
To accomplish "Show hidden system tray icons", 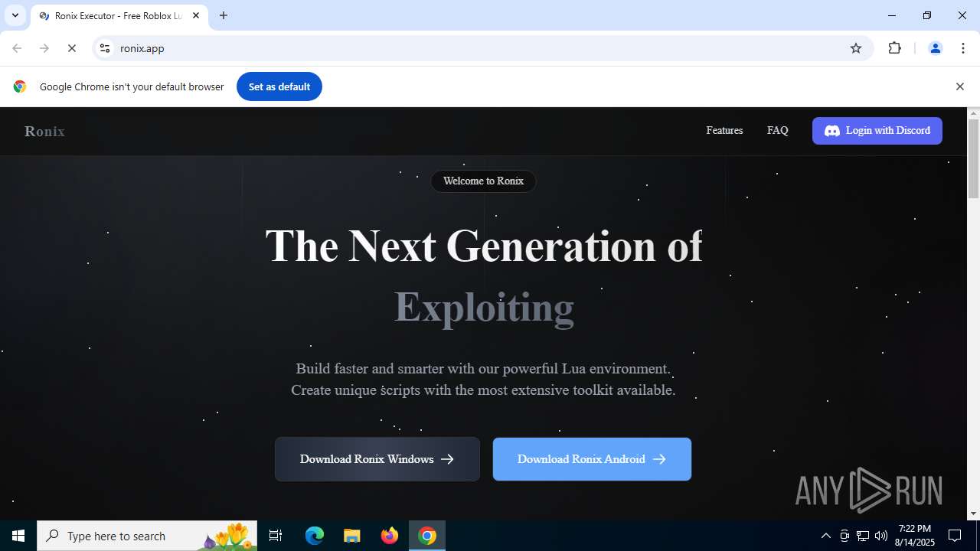I will 825,536.
